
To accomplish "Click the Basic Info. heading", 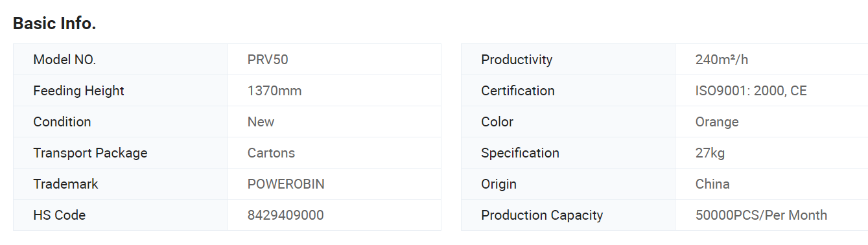I will click(54, 23).
